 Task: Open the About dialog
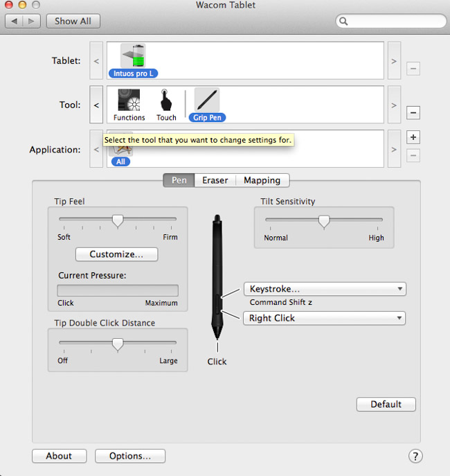[x=59, y=456]
